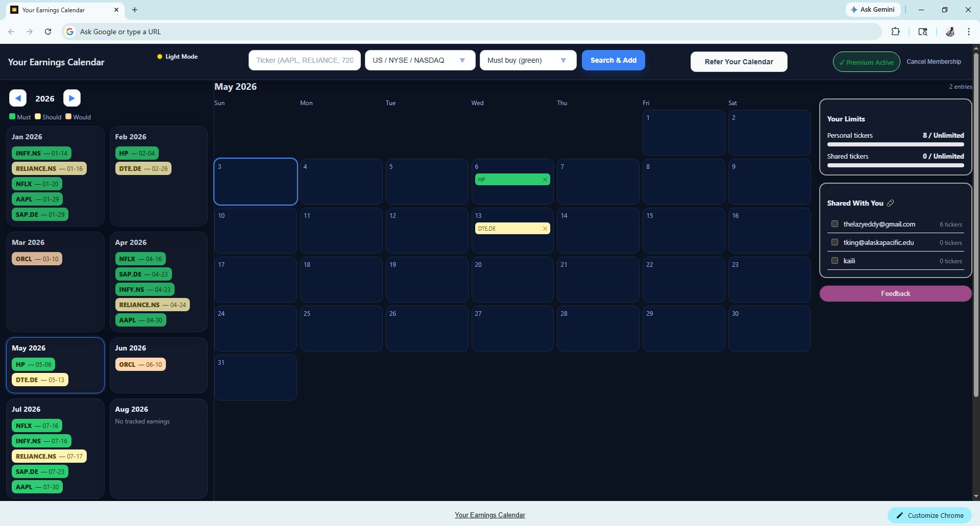Screen dimensions: 980x526
Task: Click Refer Your Calendar button
Action: [x=739, y=62]
